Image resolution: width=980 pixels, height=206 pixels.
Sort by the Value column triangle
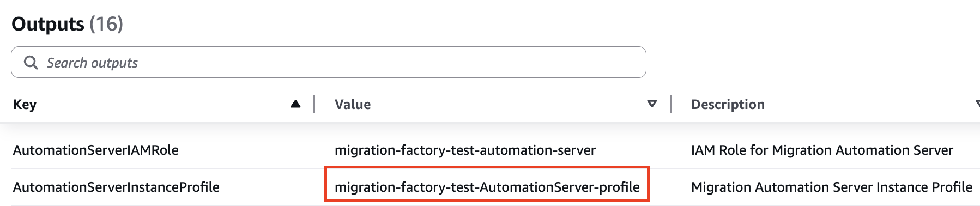pyautogui.click(x=652, y=104)
